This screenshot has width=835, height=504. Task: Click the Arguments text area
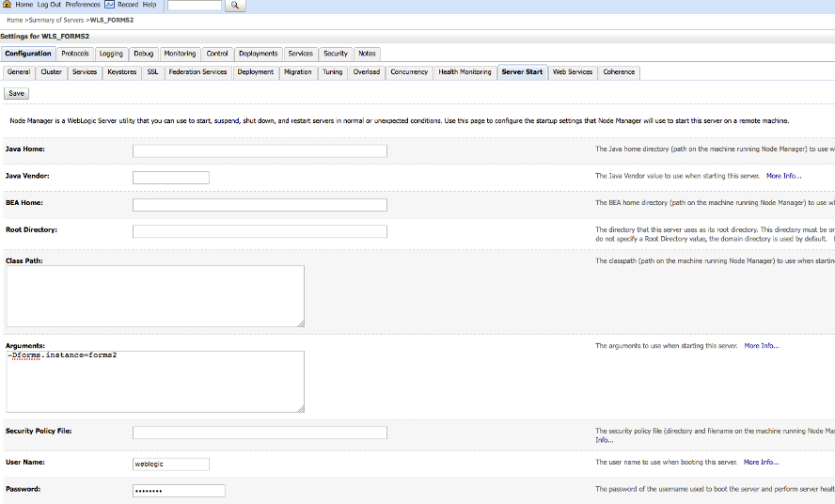155,382
